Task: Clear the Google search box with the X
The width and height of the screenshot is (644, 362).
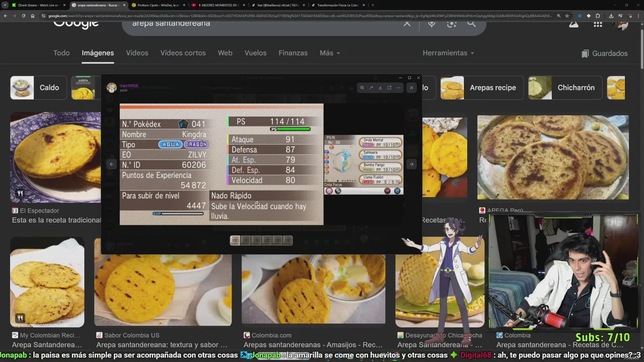Action: click(407, 23)
